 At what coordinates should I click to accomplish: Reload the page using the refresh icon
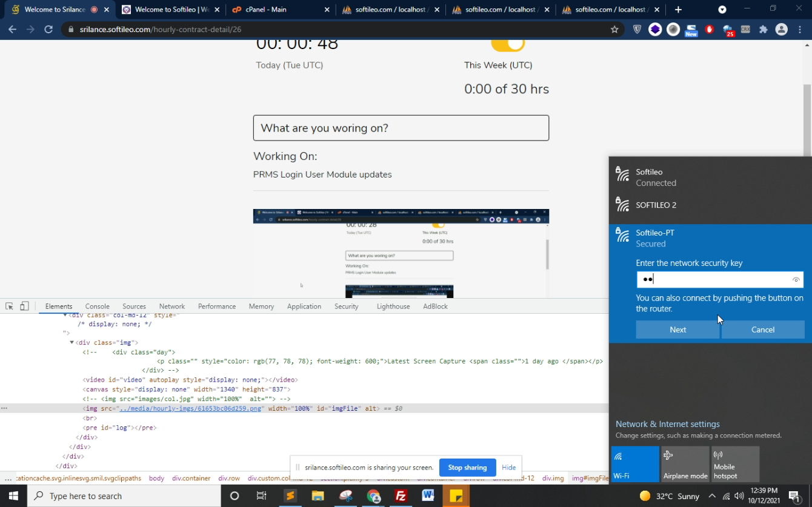[x=48, y=29]
